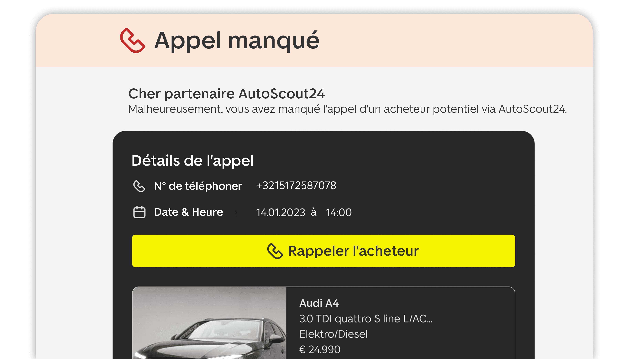Click the phone number +3215172587078
The width and height of the screenshot is (644, 359).
[x=296, y=186]
